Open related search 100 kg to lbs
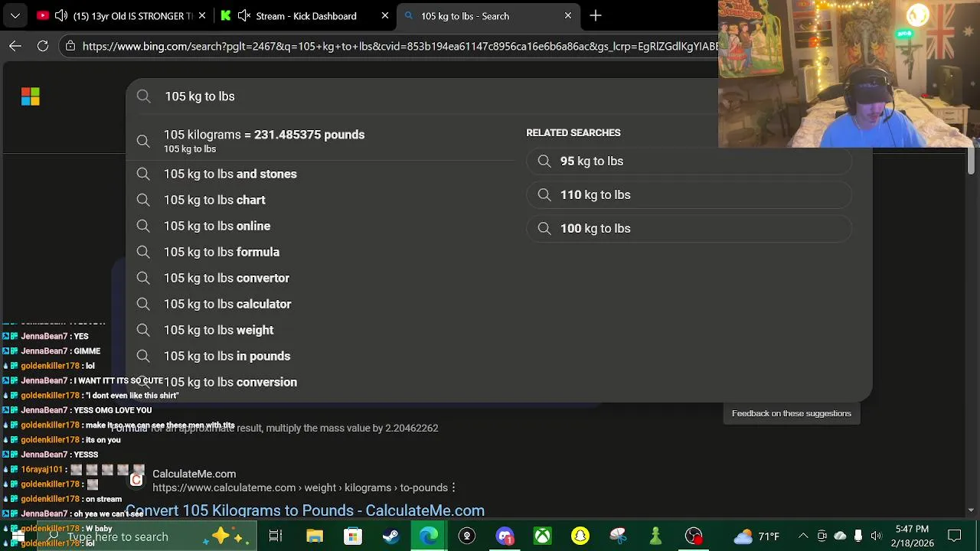This screenshot has width=980, height=551. coord(689,228)
